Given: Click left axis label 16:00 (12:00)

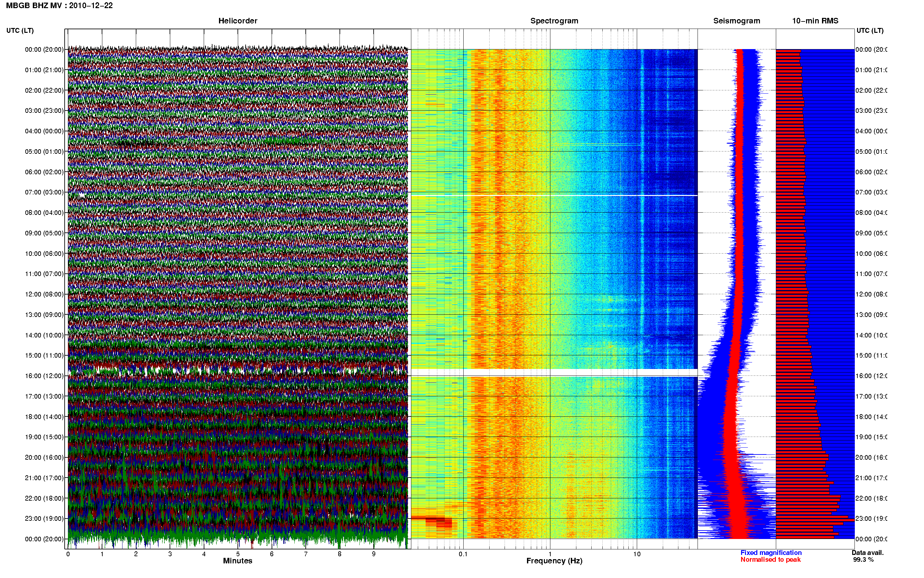Looking at the screenshot, I should point(44,376).
